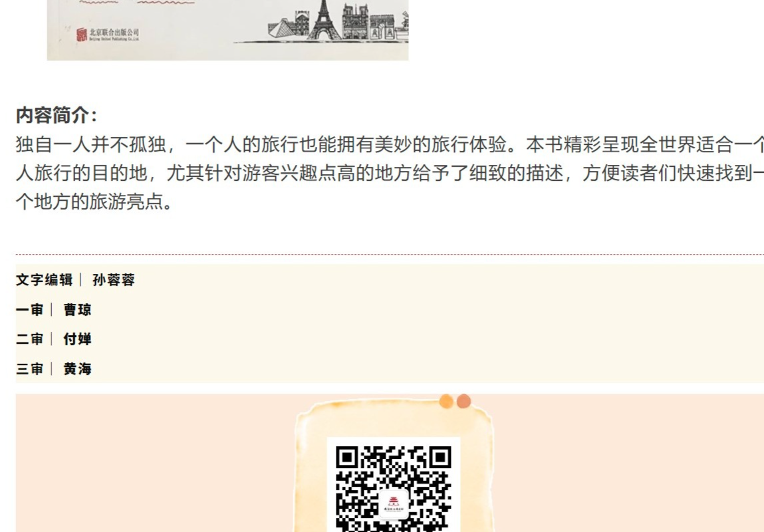
Task: Click the Louvre glass pyramid drawing
Action: pos(281,29)
